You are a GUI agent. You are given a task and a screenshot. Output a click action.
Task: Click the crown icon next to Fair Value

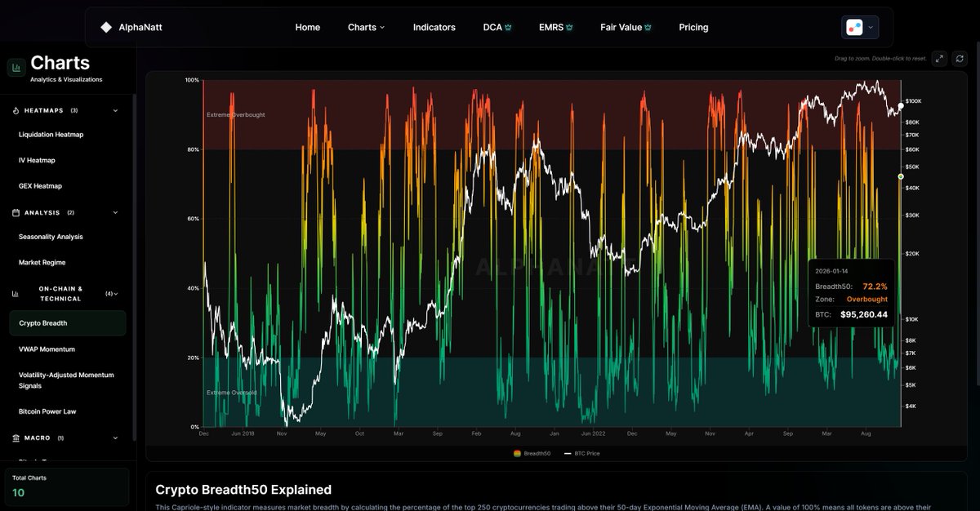pyautogui.click(x=648, y=27)
